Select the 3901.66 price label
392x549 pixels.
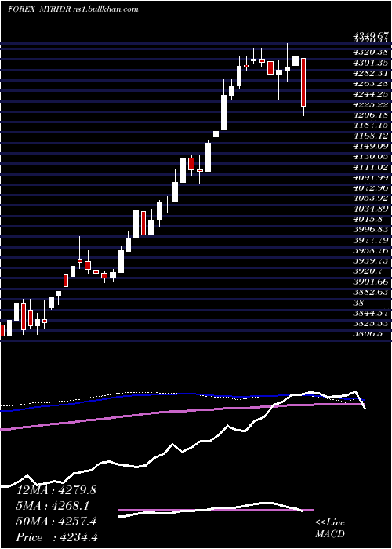[372, 281]
